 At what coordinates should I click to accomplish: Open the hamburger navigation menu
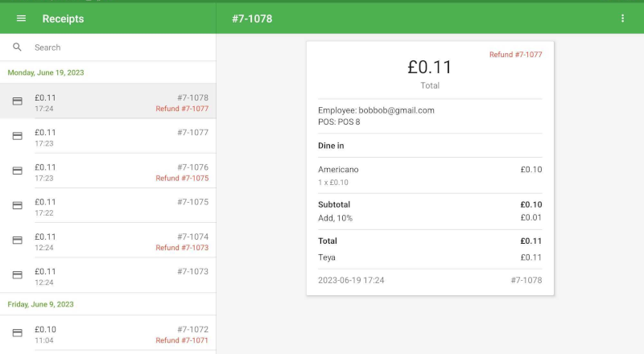[21, 19]
